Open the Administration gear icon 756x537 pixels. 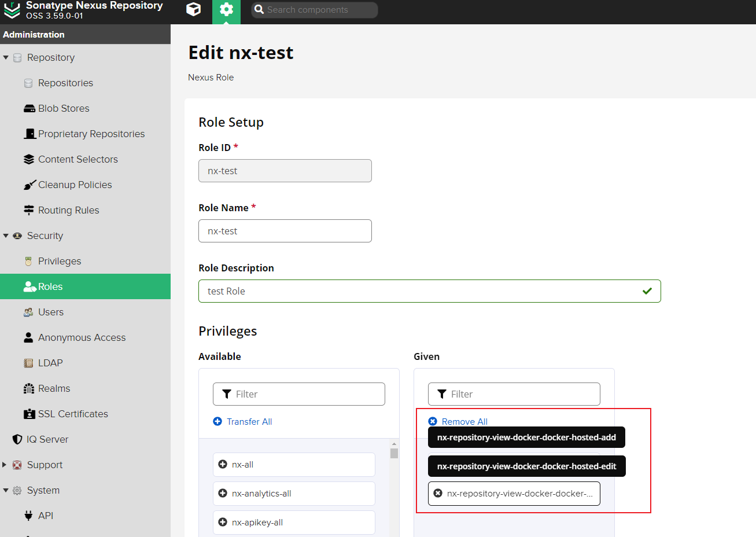point(226,9)
